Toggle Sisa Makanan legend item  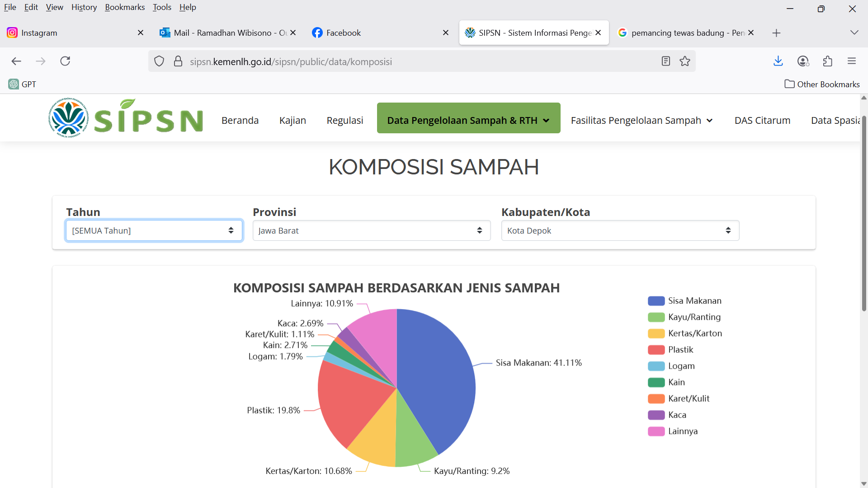(684, 301)
